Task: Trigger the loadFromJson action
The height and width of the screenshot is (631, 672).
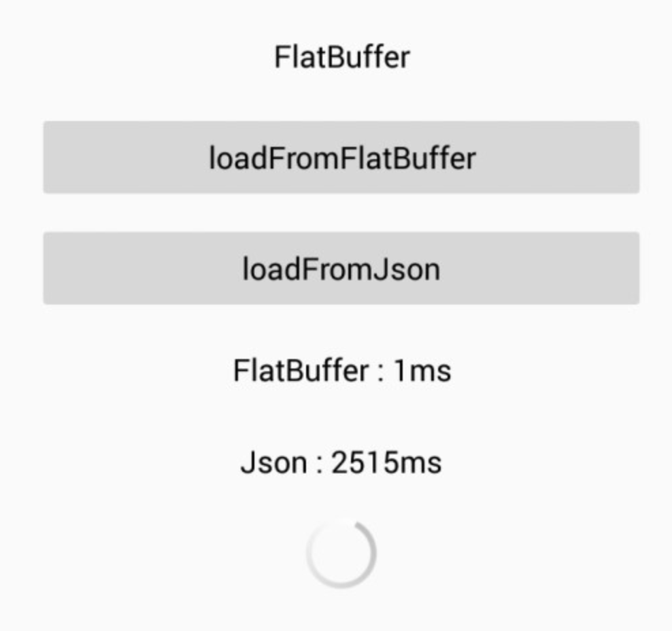Action: [341, 268]
